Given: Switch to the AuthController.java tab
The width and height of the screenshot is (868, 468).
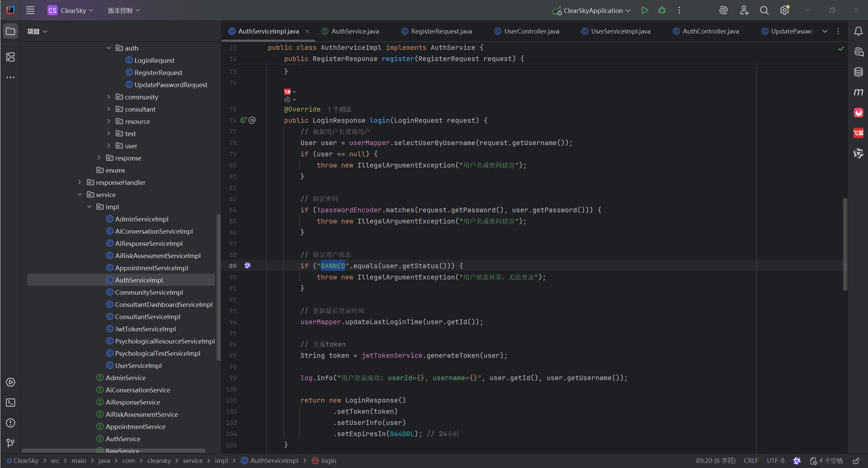Looking at the screenshot, I should click(x=710, y=32).
